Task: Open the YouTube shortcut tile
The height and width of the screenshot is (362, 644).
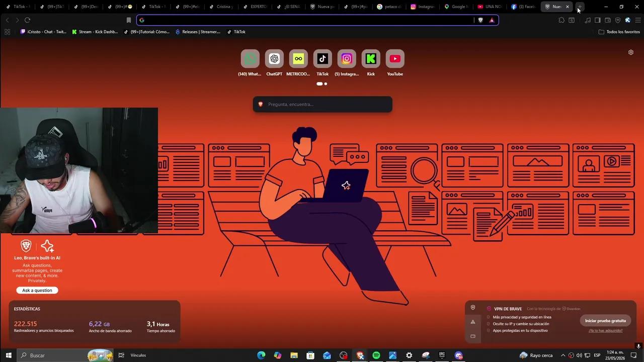Action: tap(395, 59)
